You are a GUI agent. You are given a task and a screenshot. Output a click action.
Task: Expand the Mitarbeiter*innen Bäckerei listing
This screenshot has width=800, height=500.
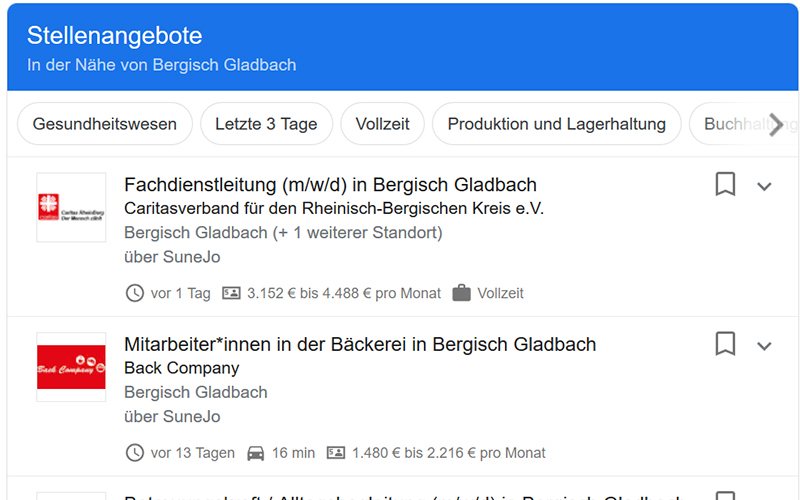[764, 346]
